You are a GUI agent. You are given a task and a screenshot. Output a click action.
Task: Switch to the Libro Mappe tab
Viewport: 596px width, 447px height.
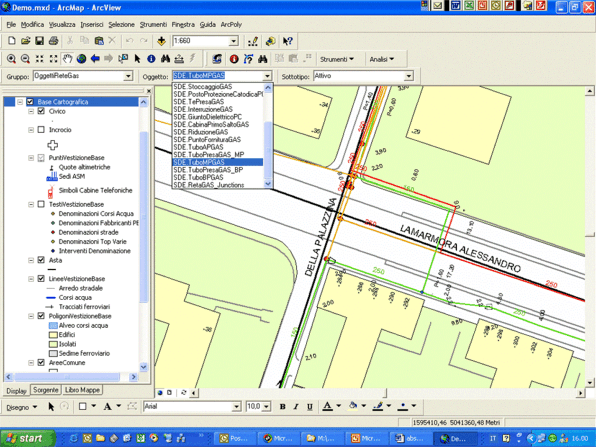click(82, 390)
